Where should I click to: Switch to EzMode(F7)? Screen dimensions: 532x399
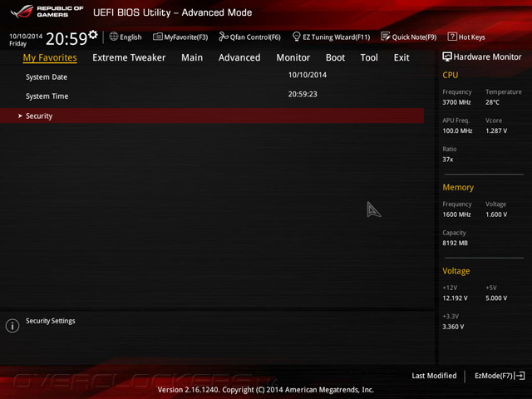pos(500,376)
